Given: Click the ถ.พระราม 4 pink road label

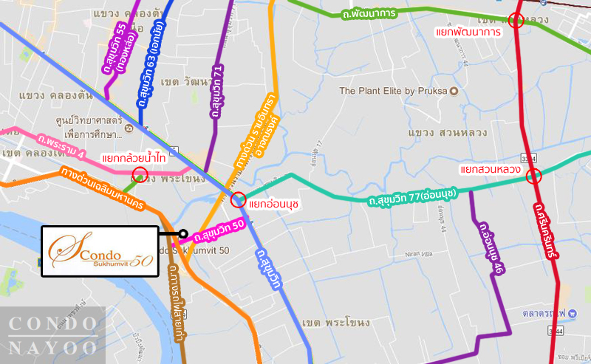Looking at the screenshot, I should pos(61,146).
